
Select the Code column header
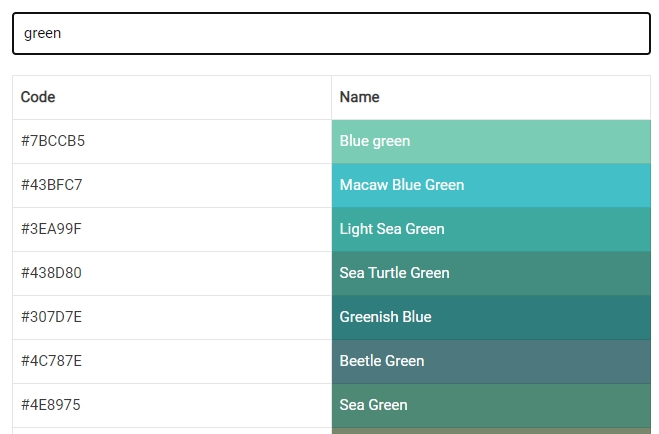(171, 97)
